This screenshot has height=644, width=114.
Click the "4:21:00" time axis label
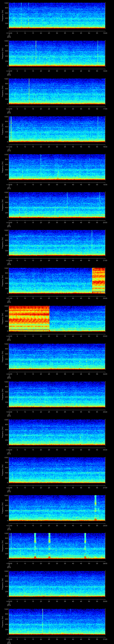click(x=9, y=298)
